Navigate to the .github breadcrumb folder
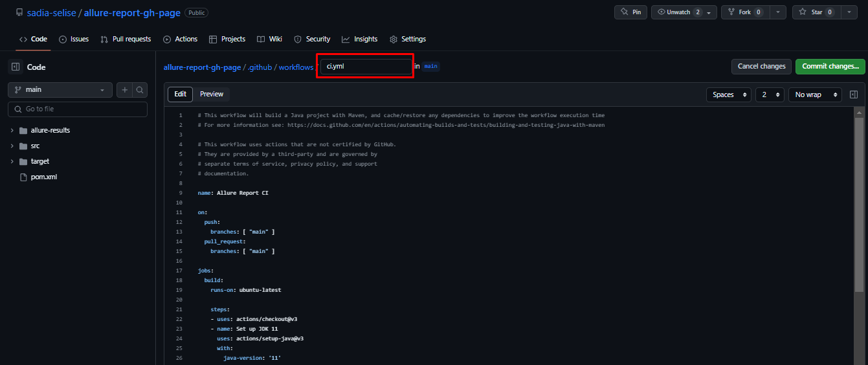Image resolution: width=868 pixels, height=365 pixels. click(260, 67)
